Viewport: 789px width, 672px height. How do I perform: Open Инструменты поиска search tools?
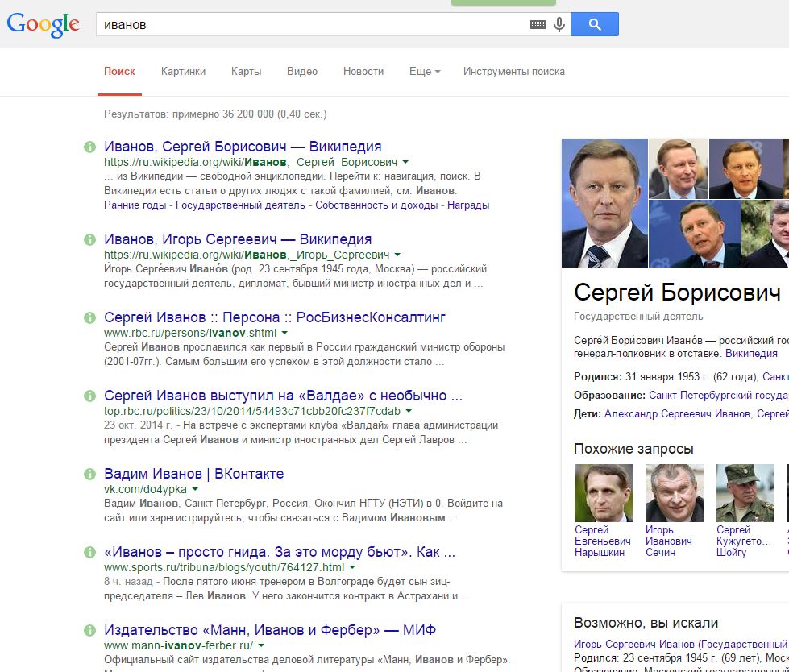513,71
